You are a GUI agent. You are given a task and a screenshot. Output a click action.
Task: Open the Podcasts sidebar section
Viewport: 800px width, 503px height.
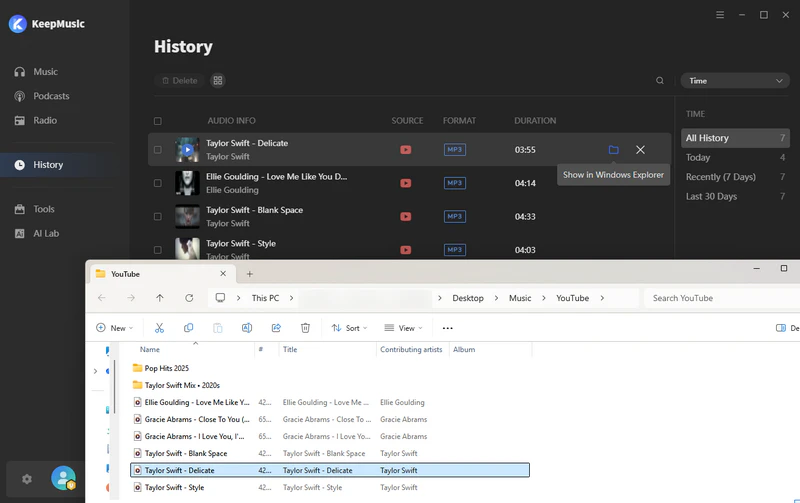[x=51, y=96]
